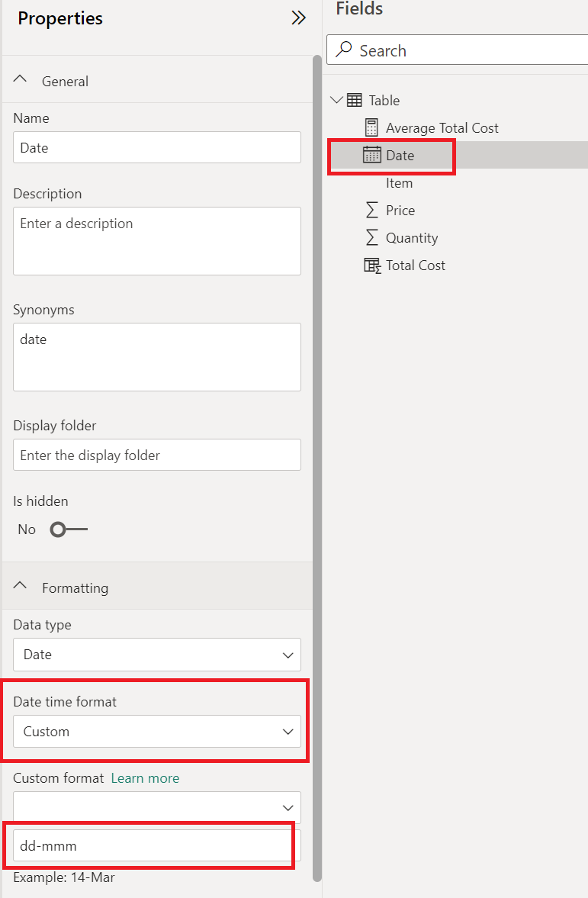Collapse the Formatting section
This screenshot has width=588, height=898.
[20, 587]
